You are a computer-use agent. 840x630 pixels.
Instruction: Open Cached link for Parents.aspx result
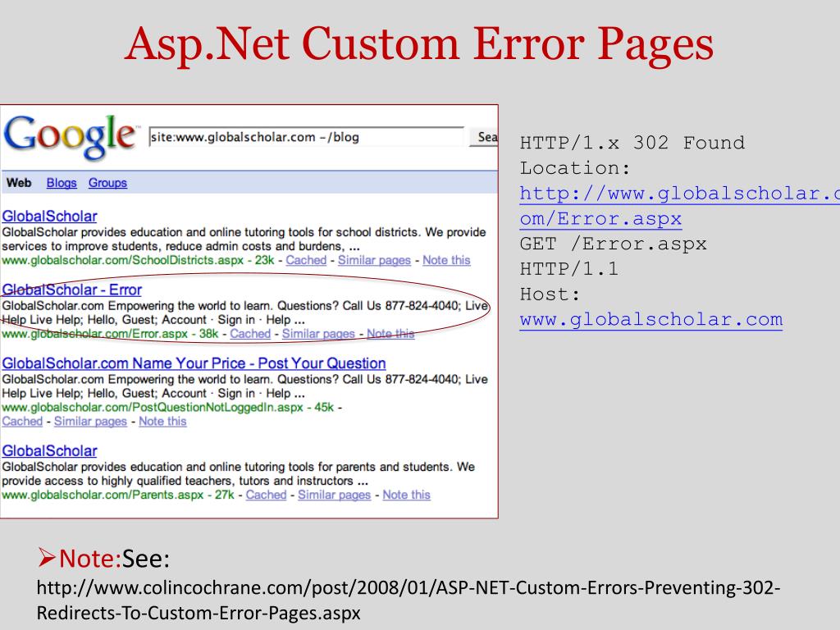[267, 495]
